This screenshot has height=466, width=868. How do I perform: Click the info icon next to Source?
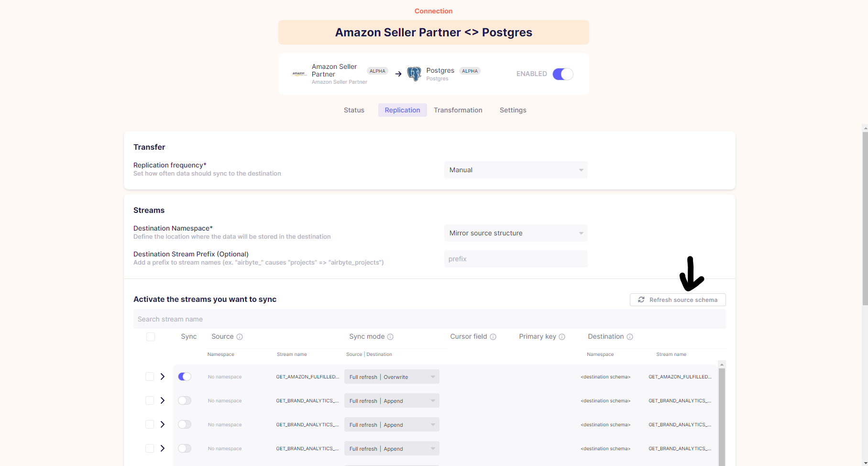coord(240,337)
